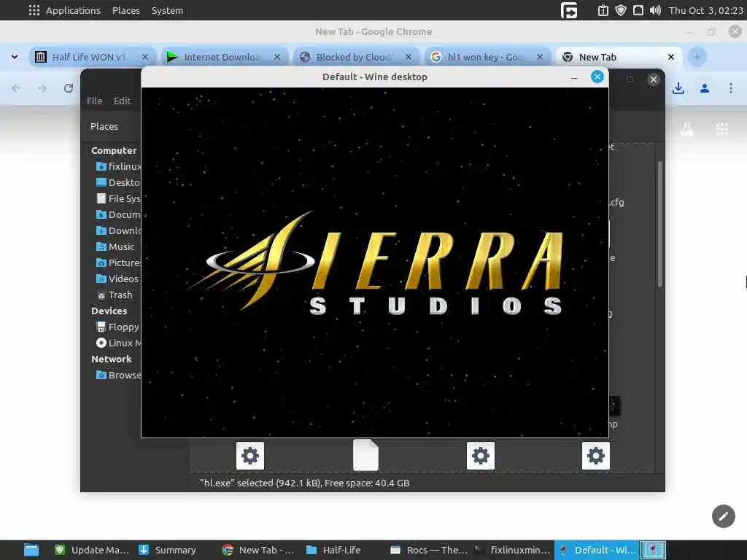Close the Internet Download tab
747x560 pixels.
point(277,57)
